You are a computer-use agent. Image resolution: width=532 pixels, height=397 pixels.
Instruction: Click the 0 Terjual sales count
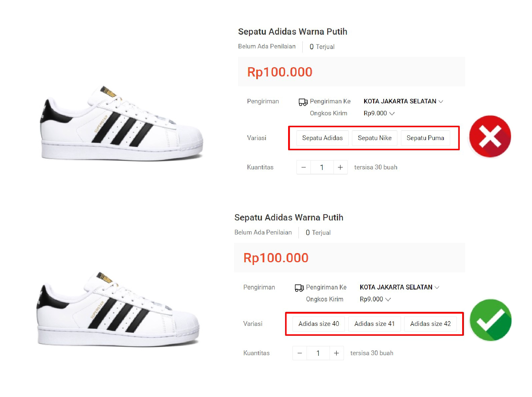coord(322,47)
